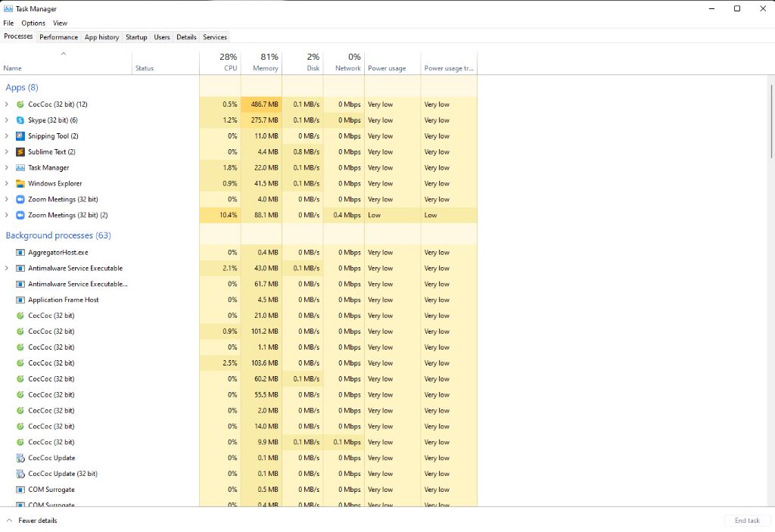Switch to the Users tab

162,37
